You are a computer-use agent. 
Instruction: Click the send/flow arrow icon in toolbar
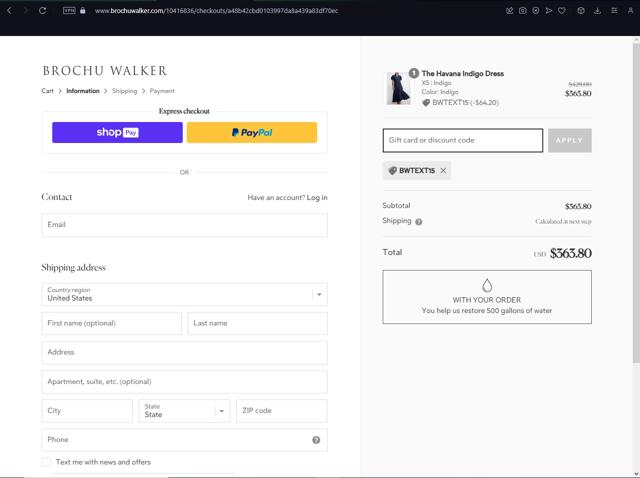pyautogui.click(x=549, y=11)
